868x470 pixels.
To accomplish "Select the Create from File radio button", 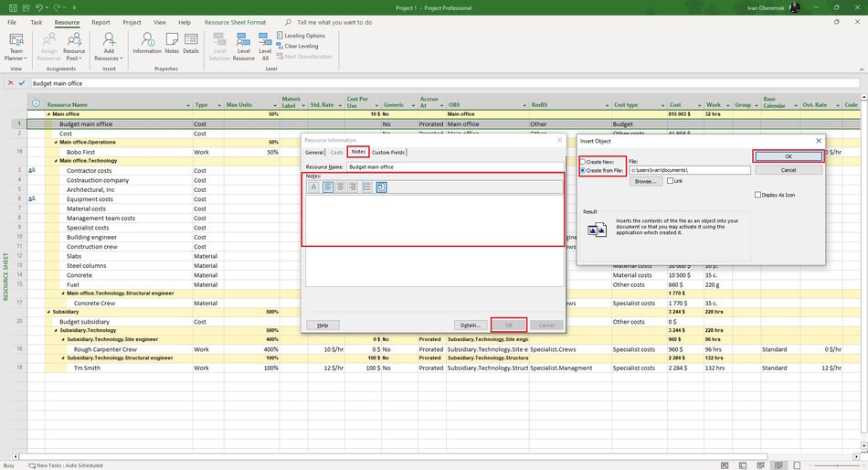I will tap(583, 171).
